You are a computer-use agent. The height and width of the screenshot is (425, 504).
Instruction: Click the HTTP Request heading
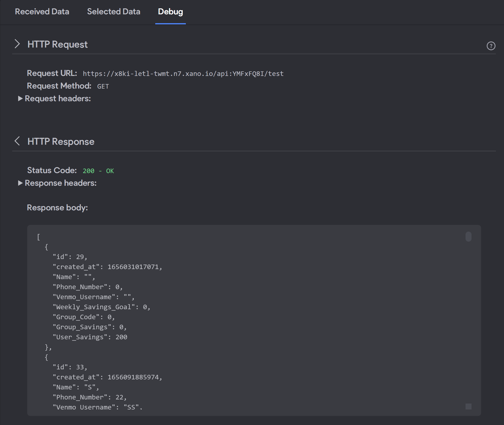57,44
